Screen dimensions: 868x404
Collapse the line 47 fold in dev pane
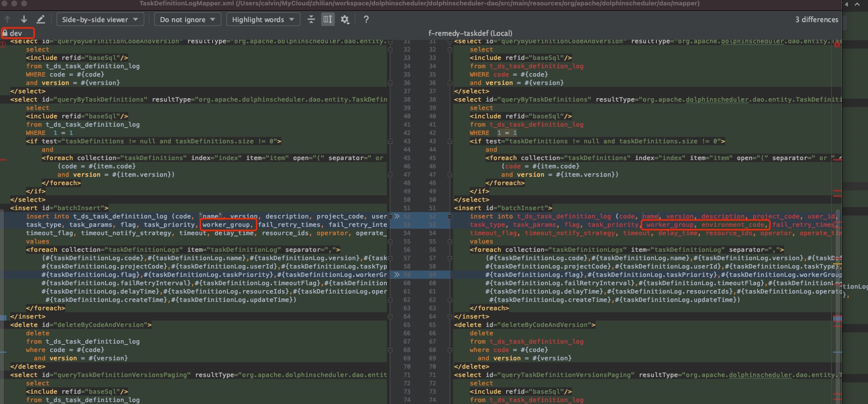[390, 174]
